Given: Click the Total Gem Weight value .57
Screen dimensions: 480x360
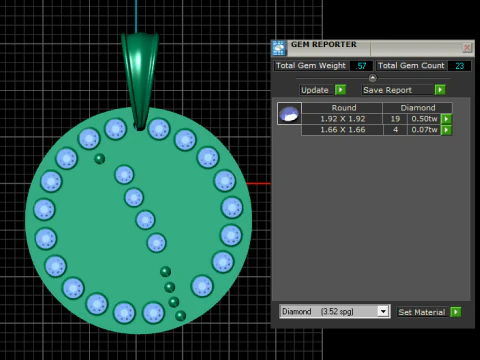Looking at the screenshot, I should pos(361,66).
